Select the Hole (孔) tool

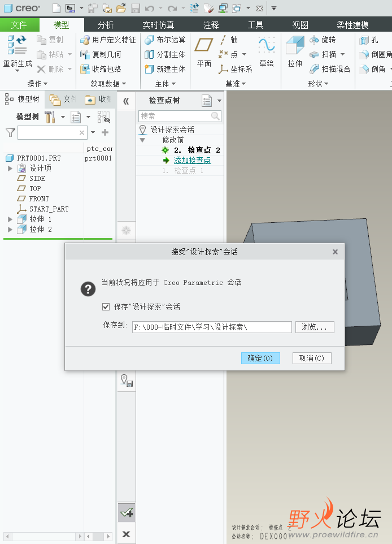tap(369, 40)
